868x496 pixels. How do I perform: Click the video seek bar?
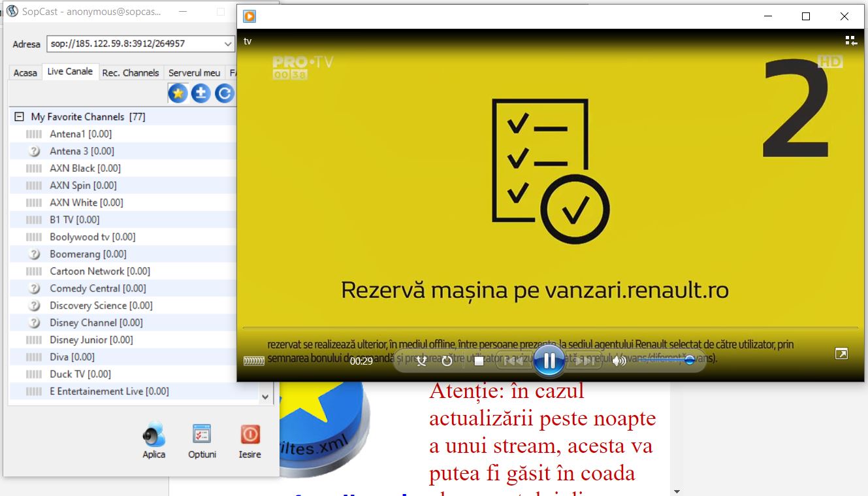tap(550, 328)
